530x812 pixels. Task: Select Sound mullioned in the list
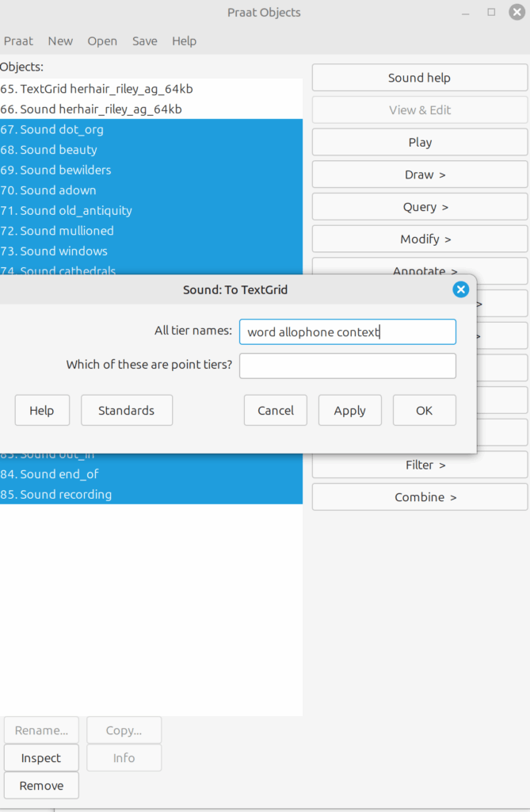(67, 231)
